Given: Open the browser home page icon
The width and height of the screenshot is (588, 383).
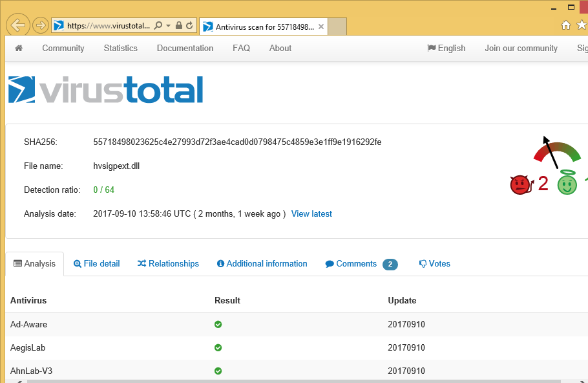Looking at the screenshot, I should [566, 25].
